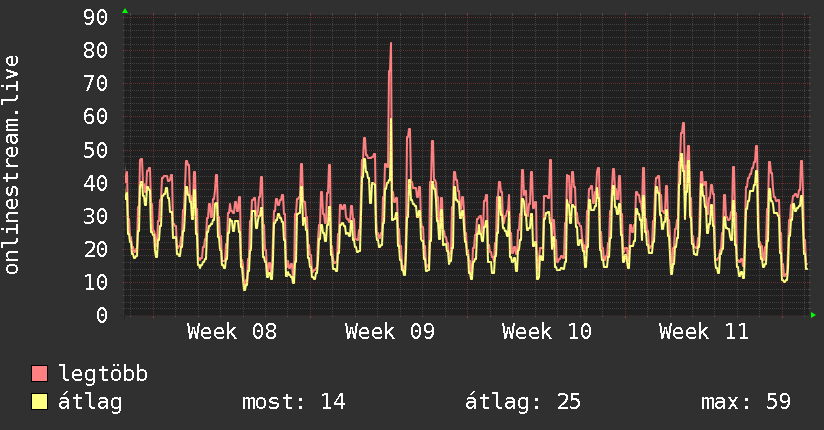This screenshot has height=430, width=824.
Task: Click the 'átlag: 25' average value
Action: click(x=523, y=402)
